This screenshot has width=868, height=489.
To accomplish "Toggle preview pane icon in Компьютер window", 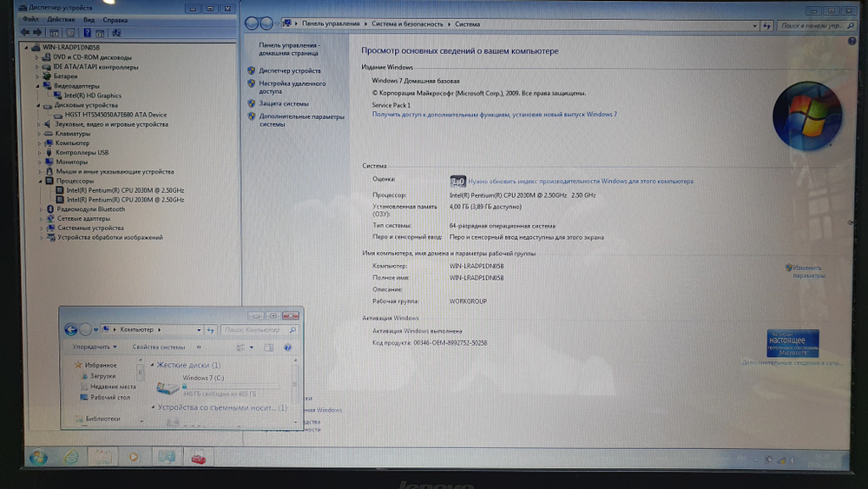I will click(x=268, y=347).
